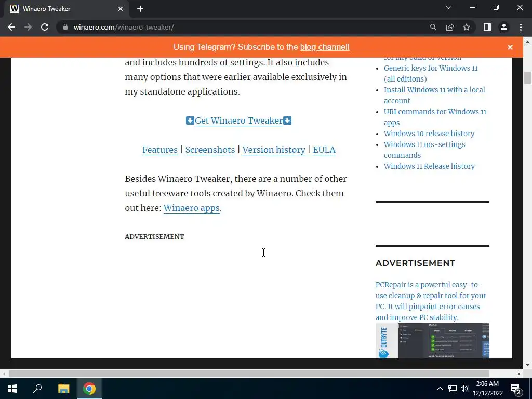Viewport: 532px width, 399px height.
Task: Open the volume speaker icon in tray
Action: pyautogui.click(x=464, y=389)
